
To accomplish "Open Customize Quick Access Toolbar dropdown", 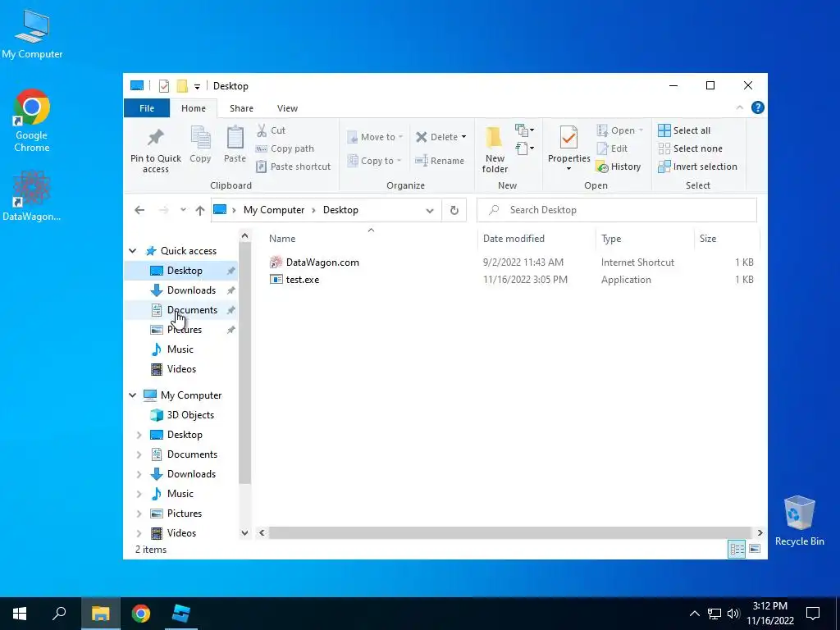I will (197, 86).
